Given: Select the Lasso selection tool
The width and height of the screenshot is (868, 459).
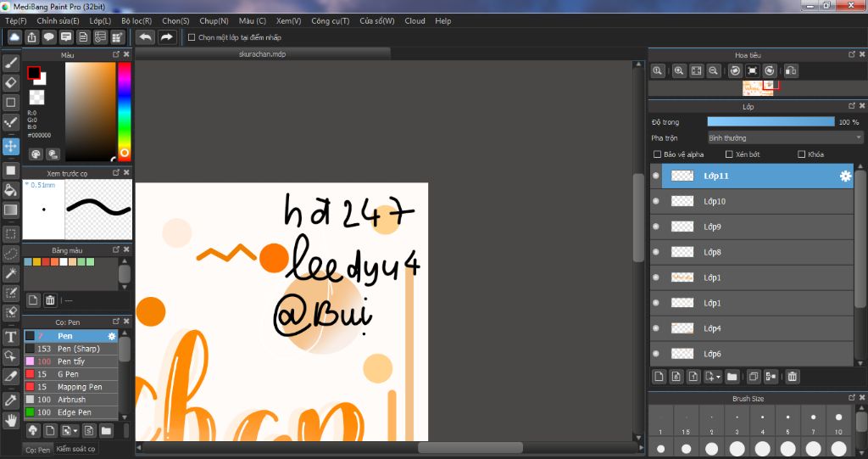Looking at the screenshot, I should [x=10, y=254].
